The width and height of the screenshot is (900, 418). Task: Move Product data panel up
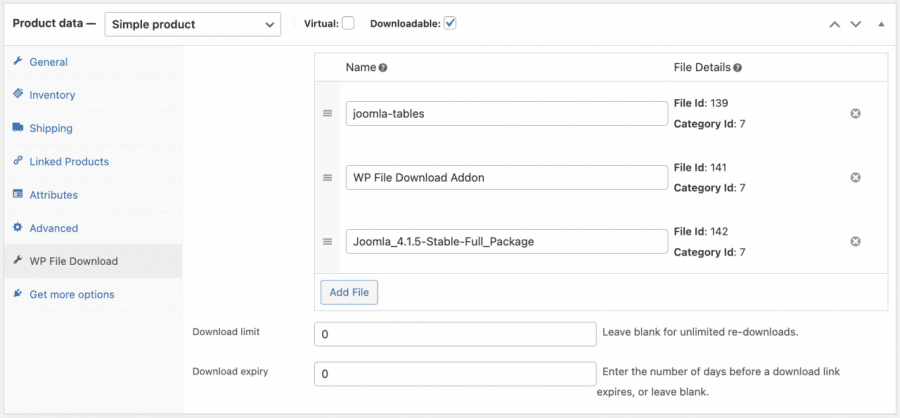tap(835, 24)
